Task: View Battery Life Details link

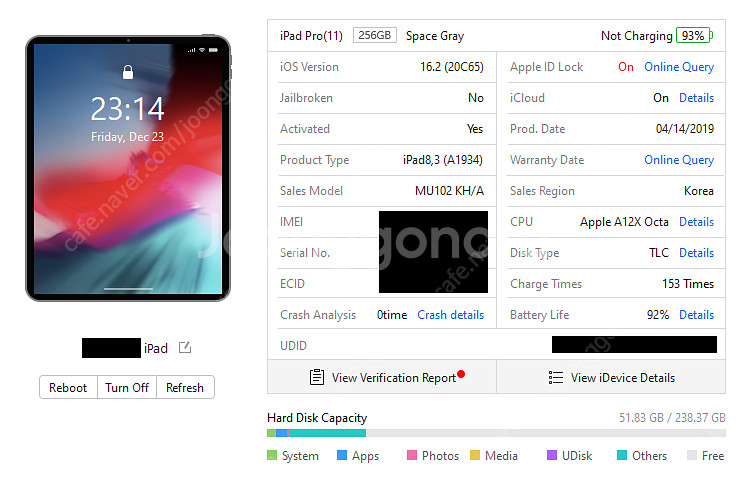Action: (x=696, y=315)
